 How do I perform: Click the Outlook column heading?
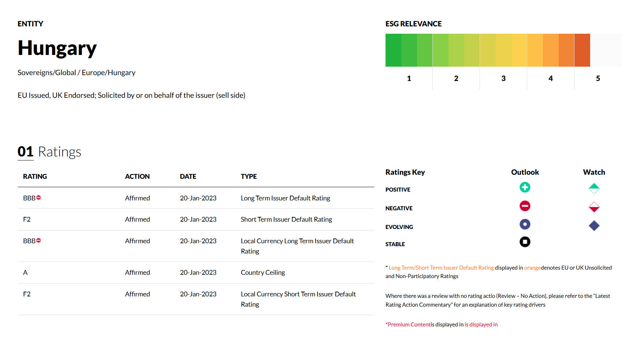(x=525, y=172)
